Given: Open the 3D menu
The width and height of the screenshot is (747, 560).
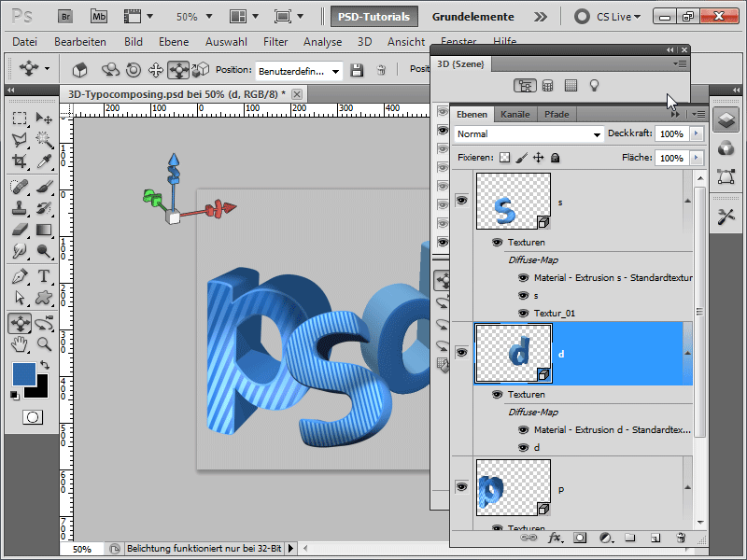Looking at the screenshot, I should point(364,42).
